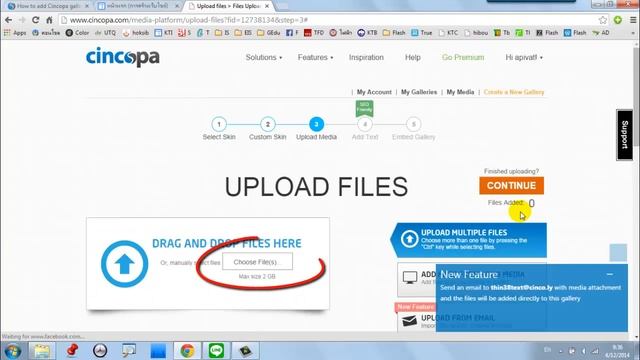Open the My Media link
This screenshot has height=360, width=640.
460,92
